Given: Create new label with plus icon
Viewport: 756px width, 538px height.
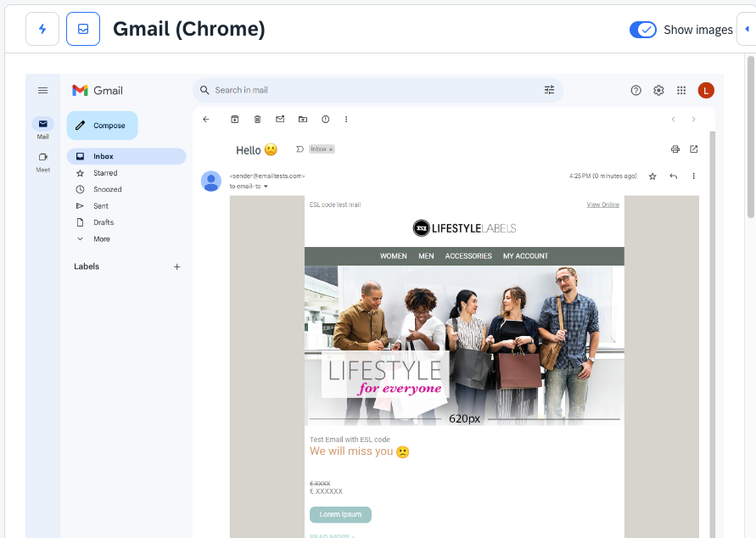Looking at the screenshot, I should tap(177, 266).
